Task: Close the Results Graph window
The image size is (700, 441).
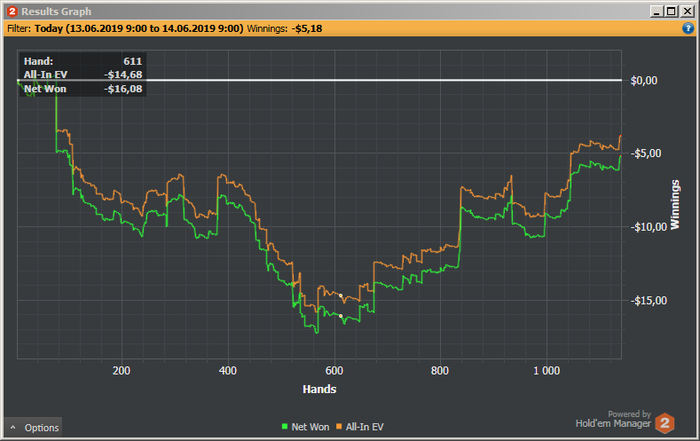Action: pyautogui.click(x=687, y=12)
